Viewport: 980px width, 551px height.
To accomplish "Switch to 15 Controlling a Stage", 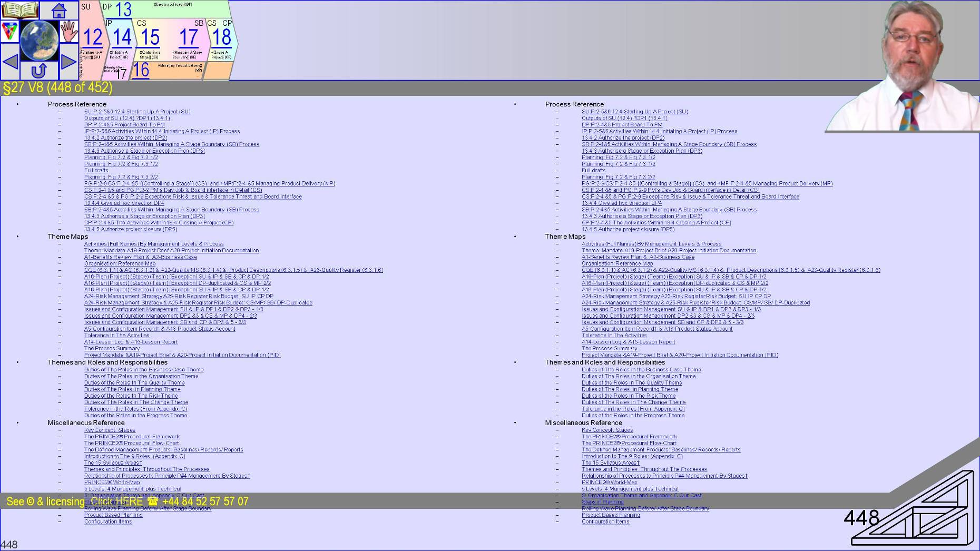I will pos(150,37).
